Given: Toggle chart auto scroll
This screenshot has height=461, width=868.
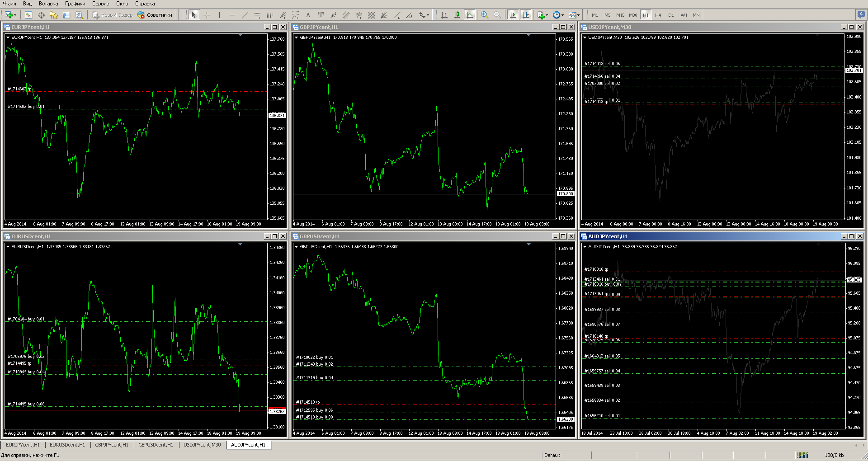Looking at the screenshot, I should tap(513, 15).
